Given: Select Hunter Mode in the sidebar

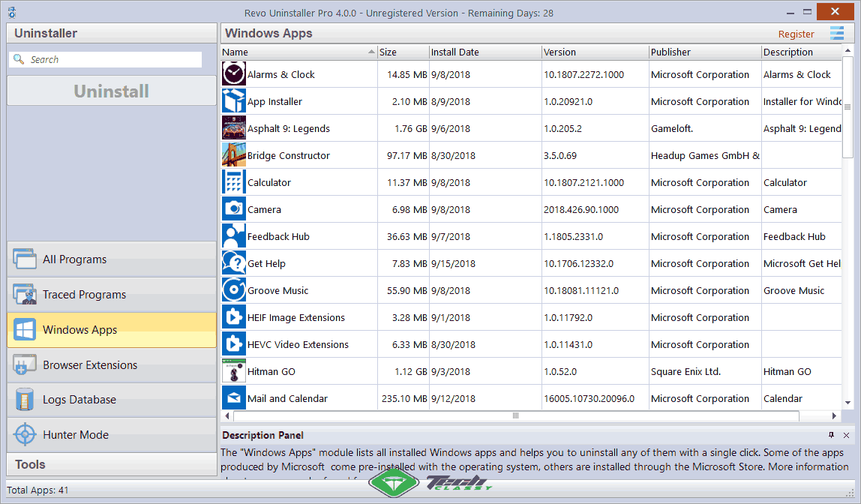Looking at the screenshot, I should point(75,434).
